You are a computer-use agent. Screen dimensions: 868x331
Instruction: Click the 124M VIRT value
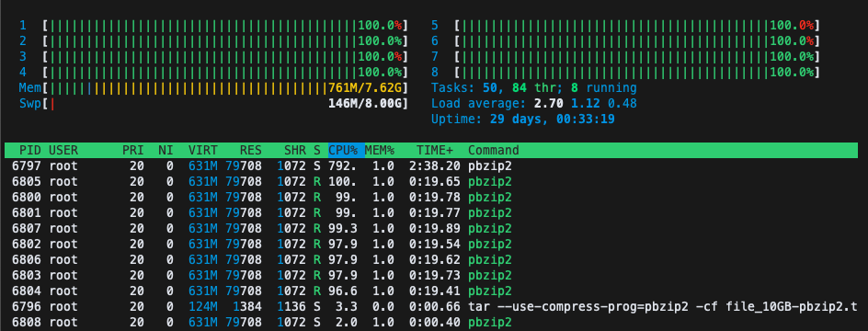coord(202,307)
